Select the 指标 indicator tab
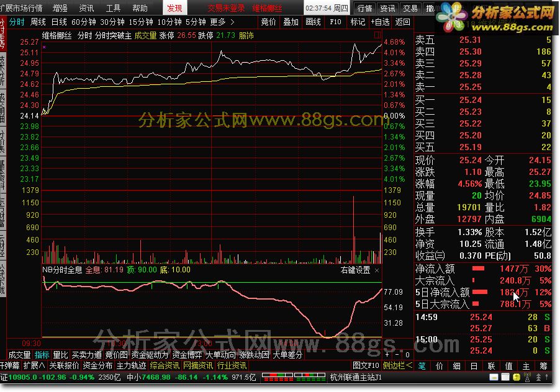The image size is (560, 392). [42, 355]
